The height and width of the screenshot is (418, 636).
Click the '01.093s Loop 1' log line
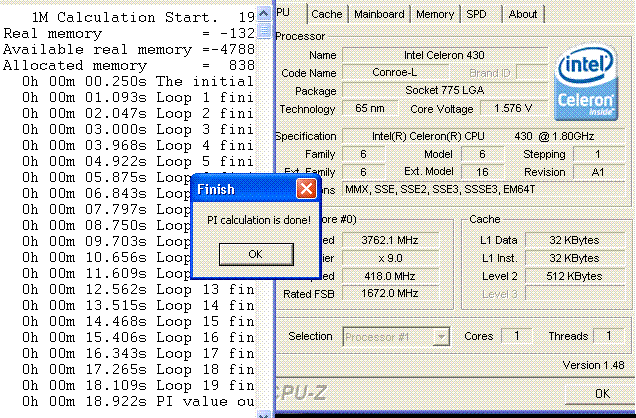pos(138,97)
